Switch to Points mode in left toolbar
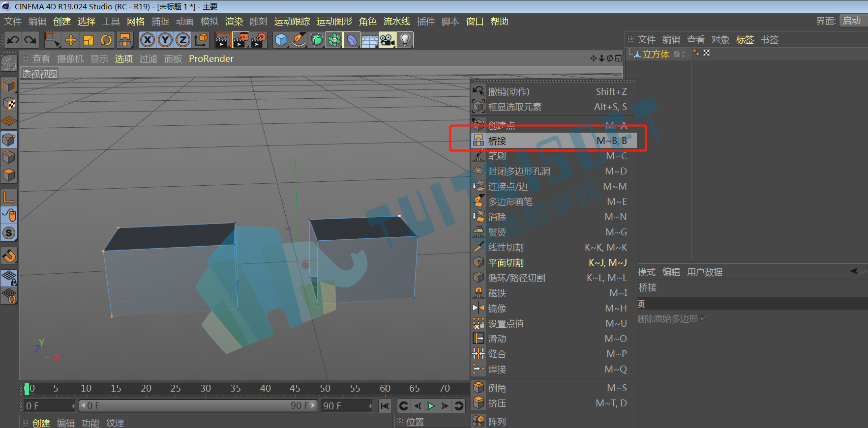868x428 pixels. [x=9, y=140]
